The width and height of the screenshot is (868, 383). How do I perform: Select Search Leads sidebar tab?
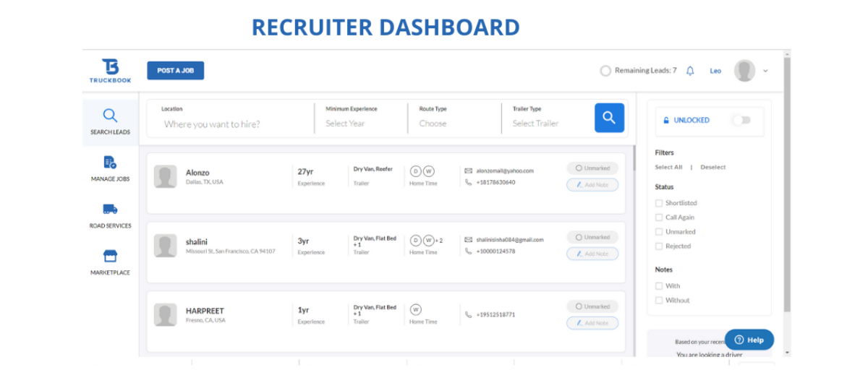point(110,121)
